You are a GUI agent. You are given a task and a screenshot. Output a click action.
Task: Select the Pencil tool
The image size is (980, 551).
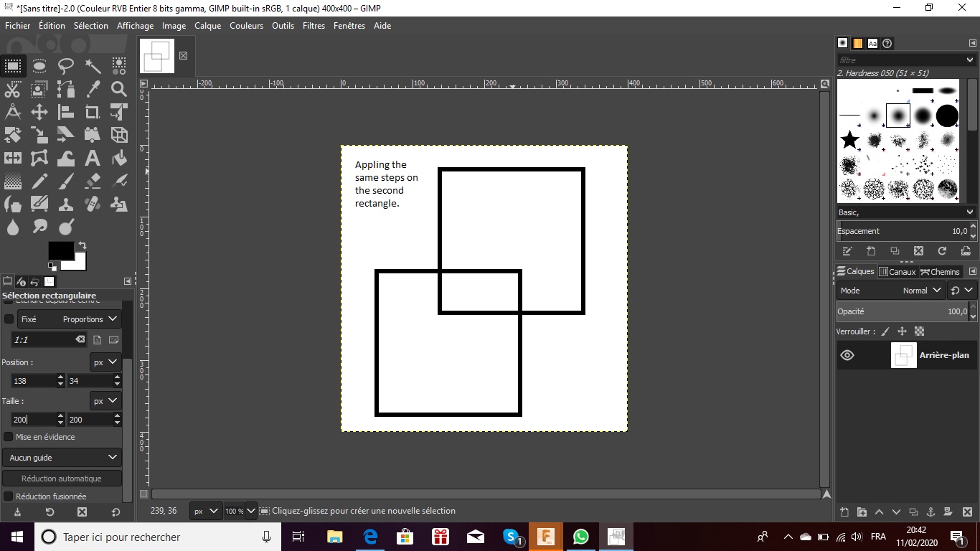click(39, 181)
